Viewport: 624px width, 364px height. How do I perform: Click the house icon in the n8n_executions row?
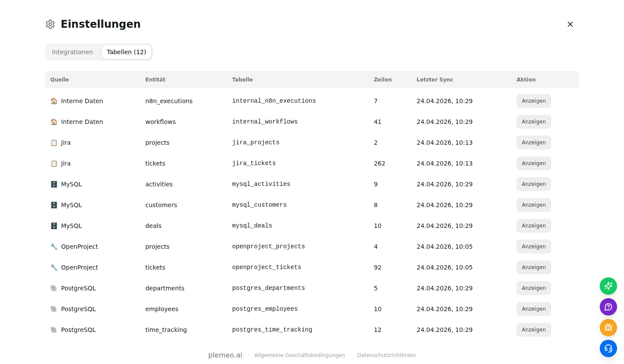click(x=54, y=101)
